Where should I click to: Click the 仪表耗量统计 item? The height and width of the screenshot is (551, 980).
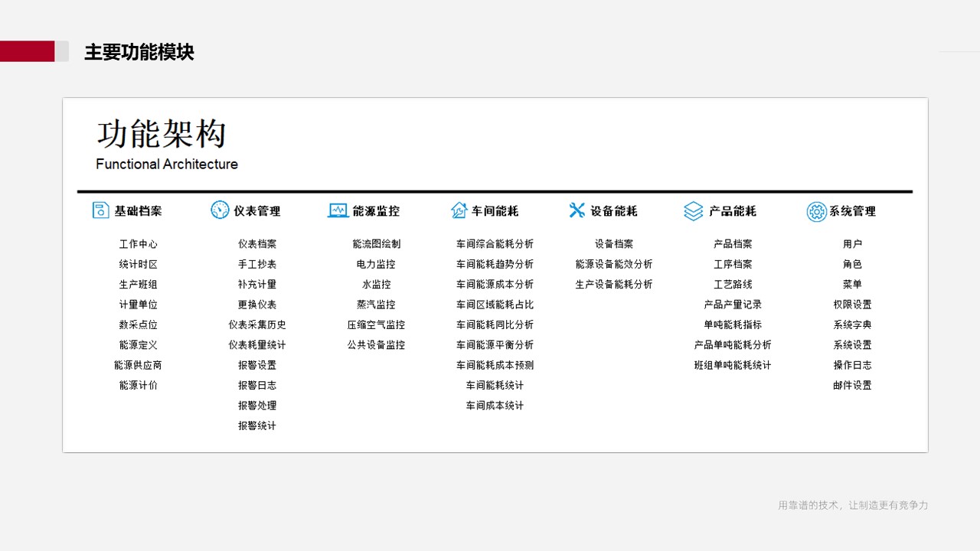point(257,345)
